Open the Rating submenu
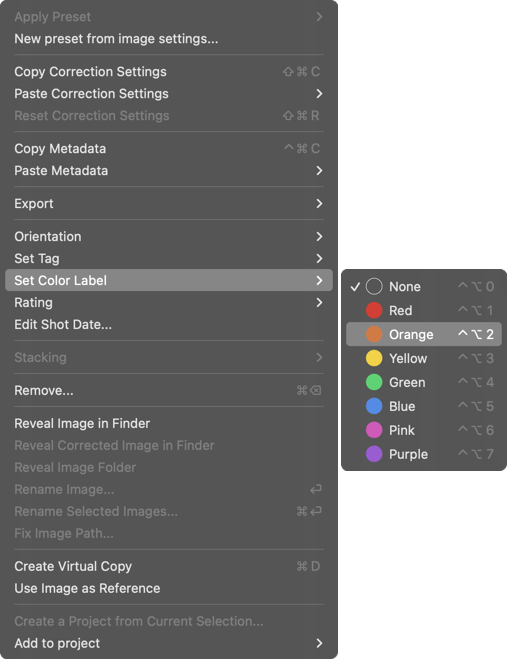Viewport: 507px width, 659px height. [x=169, y=303]
